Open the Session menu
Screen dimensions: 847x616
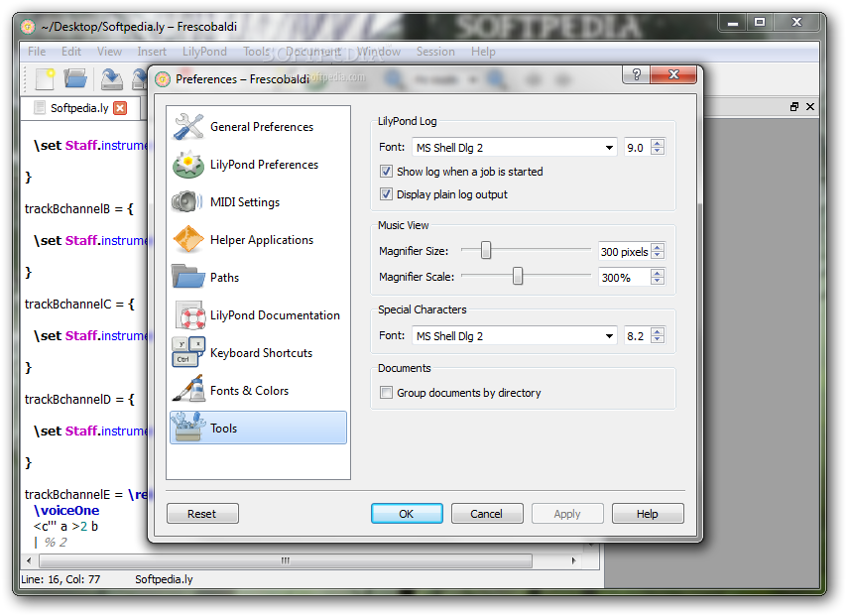coord(435,52)
